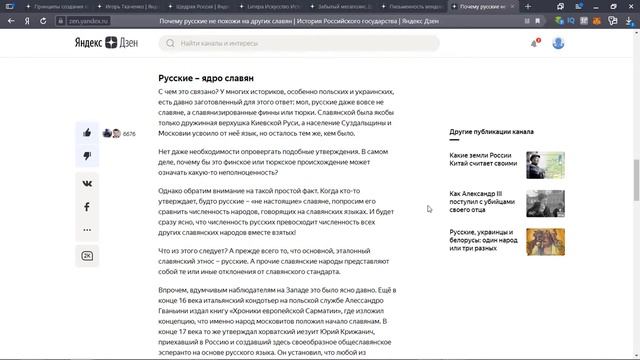This screenshot has height=360, width=640.
Task: Click the page title in the address bar
Action: pyautogui.click(x=299, y=21)
